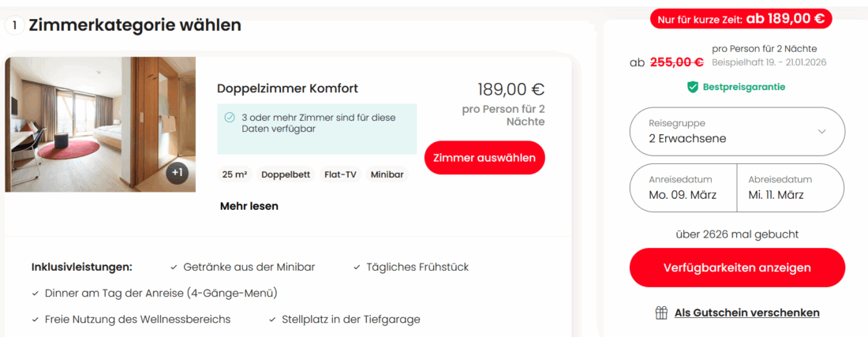The width and height of the screenshot is (868, 337).
Task: Expand Mehr lesen room details
Action: coord(249,206)
